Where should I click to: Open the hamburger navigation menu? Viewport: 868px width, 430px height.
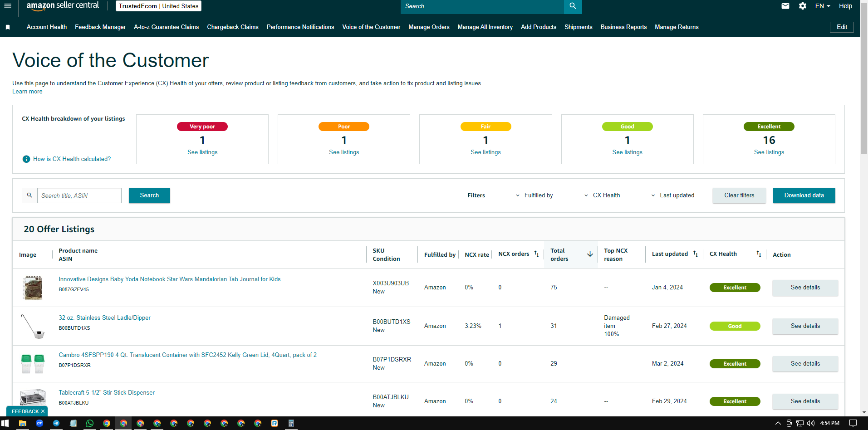[7, 6]
